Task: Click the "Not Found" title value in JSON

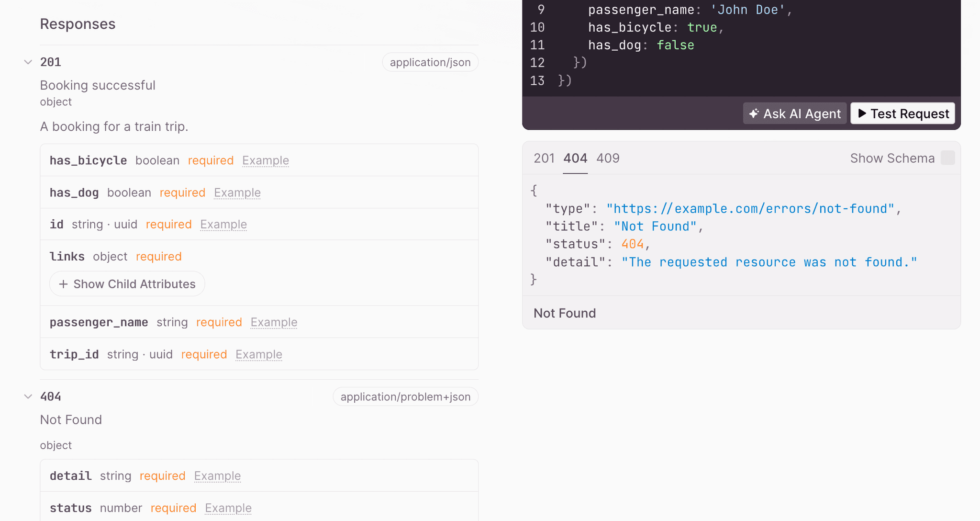Action: coord(655,227)
